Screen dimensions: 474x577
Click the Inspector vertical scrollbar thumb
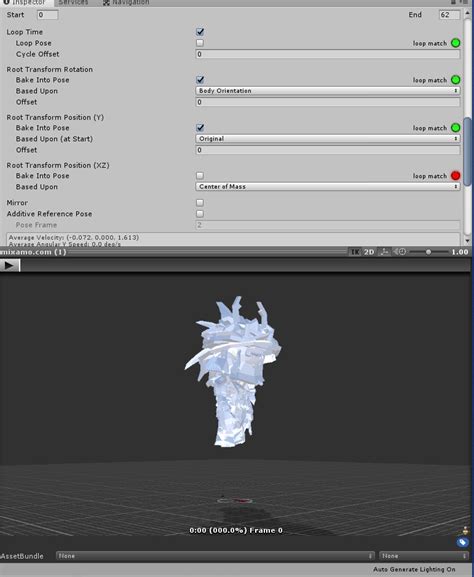[x=467, y=152]
